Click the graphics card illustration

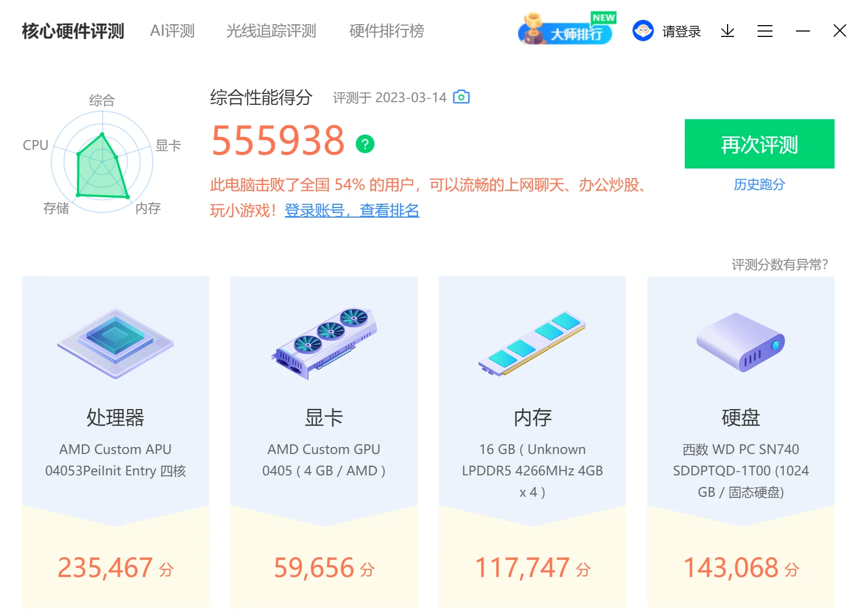click(x=324, y=344)
